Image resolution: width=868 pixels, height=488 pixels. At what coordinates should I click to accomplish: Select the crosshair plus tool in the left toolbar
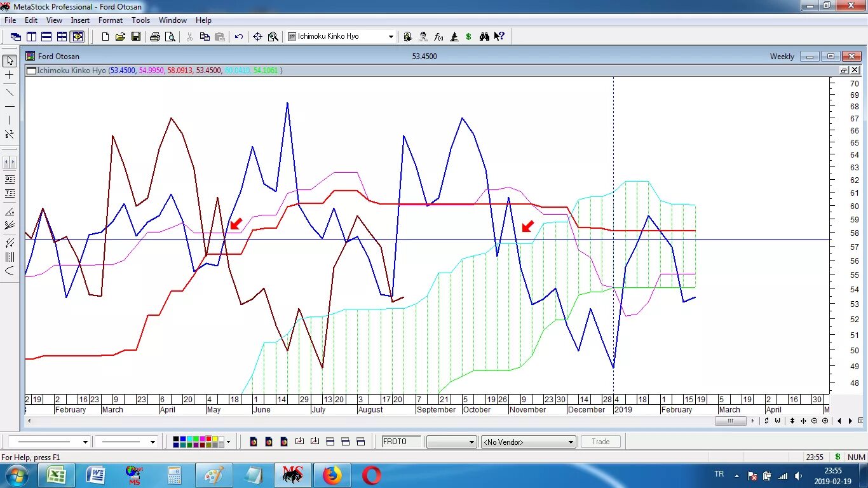10,76
